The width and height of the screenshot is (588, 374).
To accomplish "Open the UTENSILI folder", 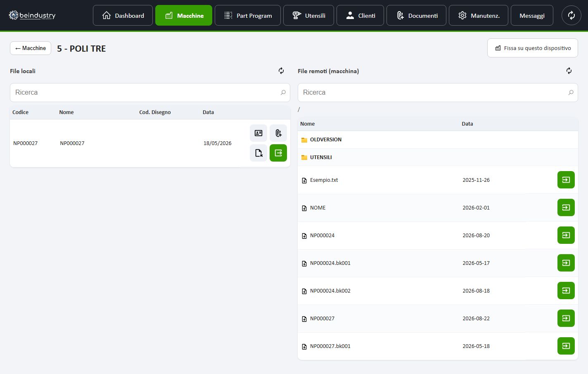I will click(321, 157).
